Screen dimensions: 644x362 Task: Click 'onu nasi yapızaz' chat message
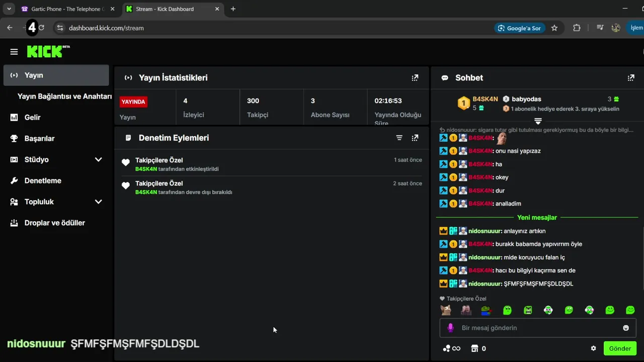[518, 151]
